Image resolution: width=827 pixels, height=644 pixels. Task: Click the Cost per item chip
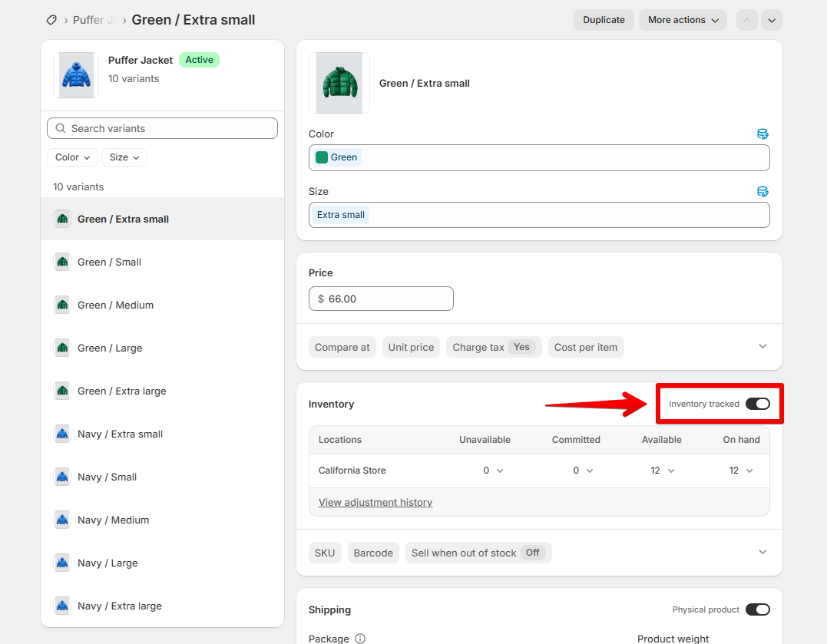coord(586,347)
